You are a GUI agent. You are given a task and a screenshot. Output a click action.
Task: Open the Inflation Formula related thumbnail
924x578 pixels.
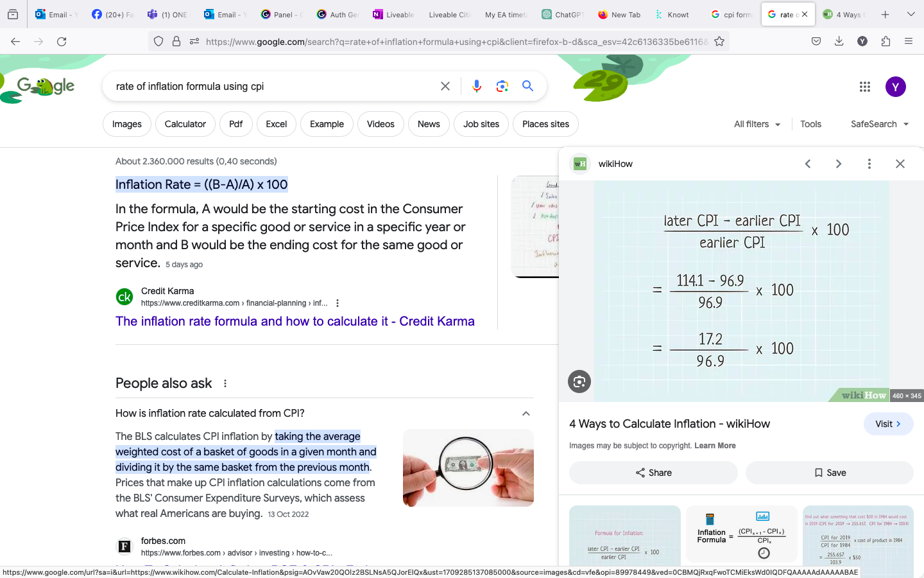741,536
